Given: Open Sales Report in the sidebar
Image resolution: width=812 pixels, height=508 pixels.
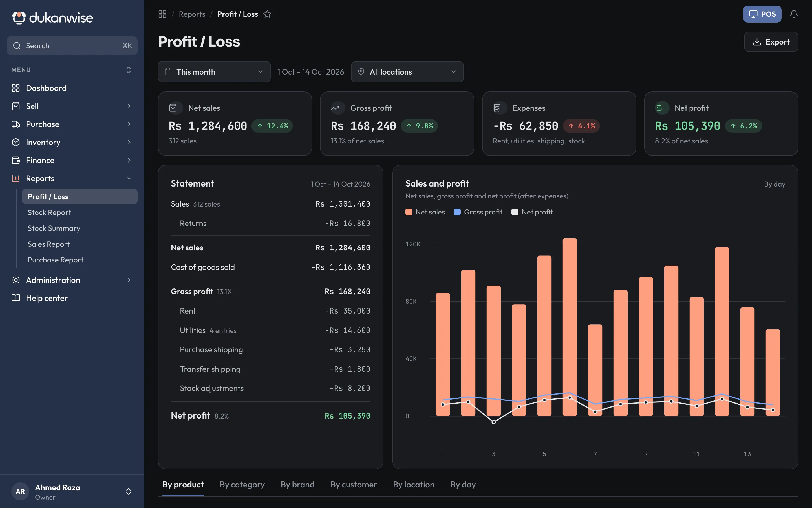Looking at the screenshot, I should [x=80, y=244].
